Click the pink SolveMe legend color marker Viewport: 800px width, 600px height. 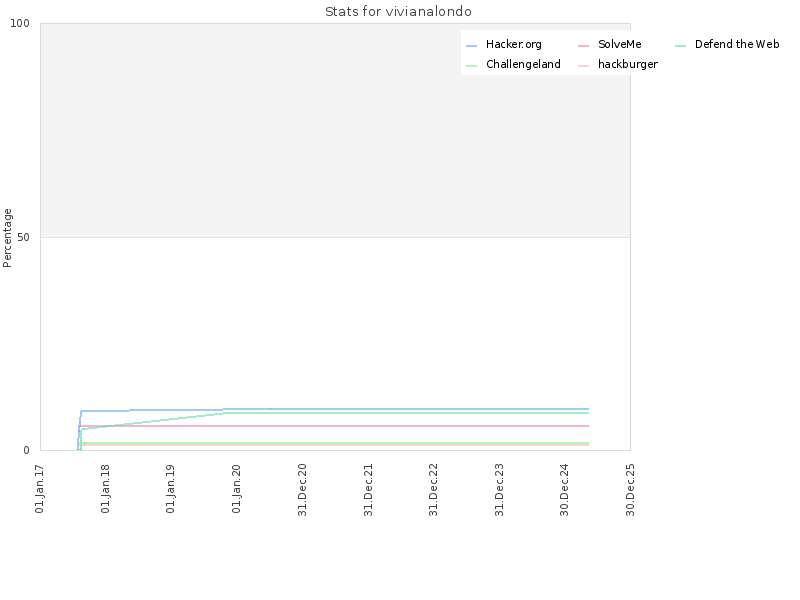[x=583, y=46]
